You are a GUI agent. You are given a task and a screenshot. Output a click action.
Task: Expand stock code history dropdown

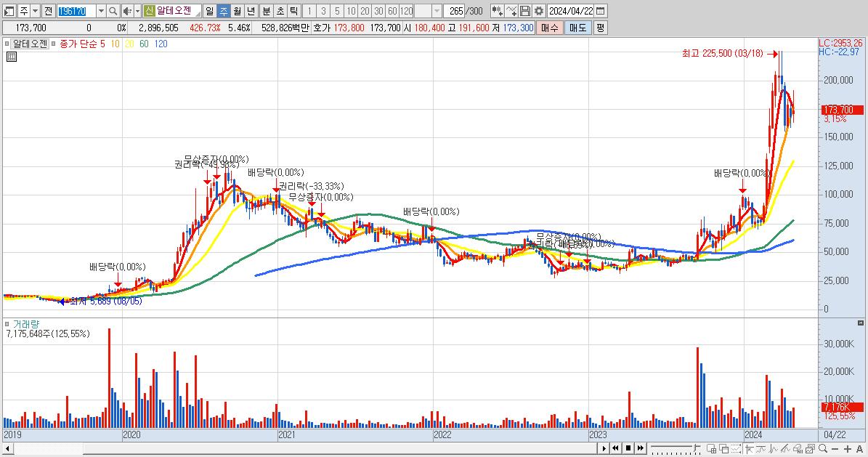[101, 10]
